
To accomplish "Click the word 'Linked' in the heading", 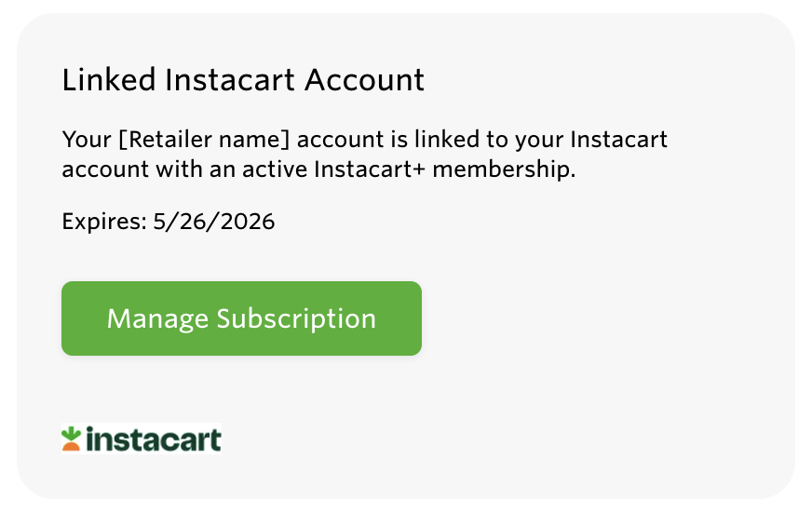I will click(107, 80).
